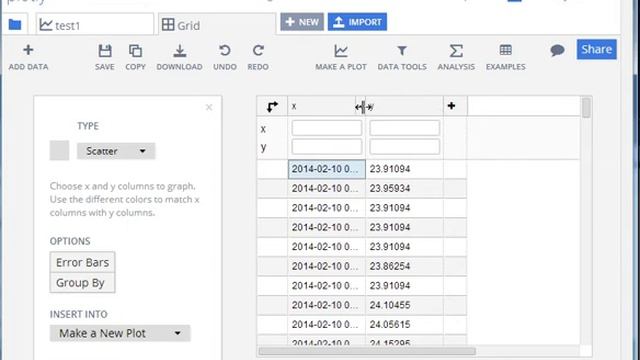
Task: Open the comments speech bubble
Action: coord(557,50)
